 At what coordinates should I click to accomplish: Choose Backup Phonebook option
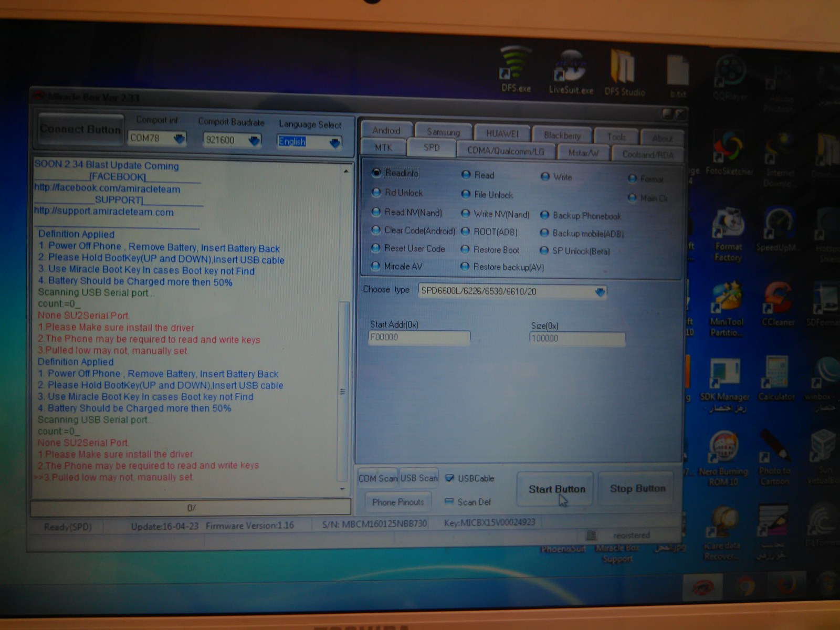tap(581, 216)
